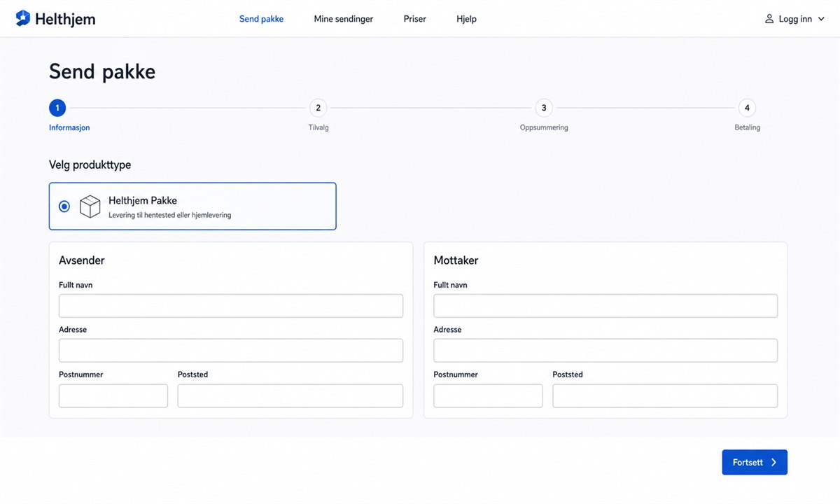Focus the Avsender Fullt navn field
The height and width of the screenshot is (504, 840).
[x=231, y=306]
